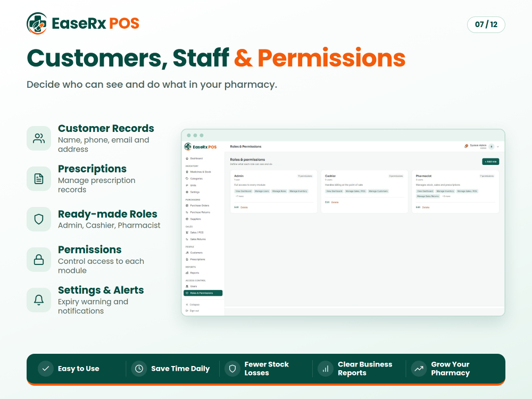Click the S avatar in app header
This screenshot has height=399, width=532.
(491, 147)
